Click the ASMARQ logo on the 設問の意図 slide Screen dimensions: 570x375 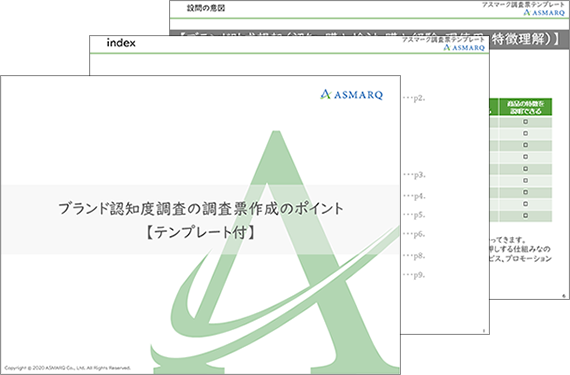coord(544,12)
